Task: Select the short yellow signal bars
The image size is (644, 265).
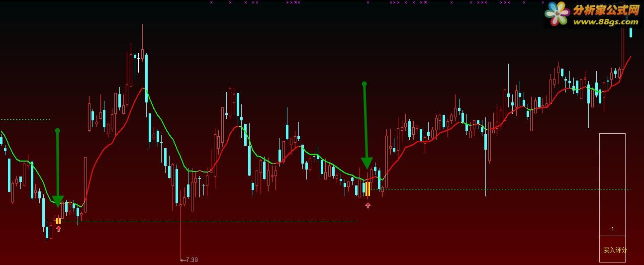Action: [58, 221]
